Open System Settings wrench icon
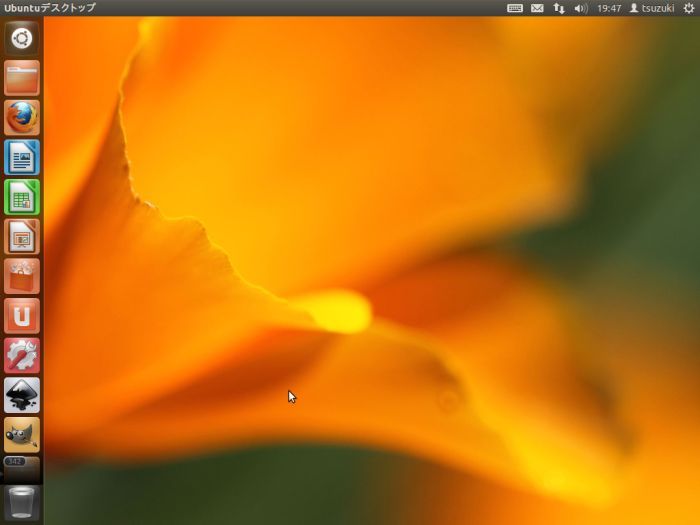Screen dimensions: 700x525 click(x=22, y=355)
